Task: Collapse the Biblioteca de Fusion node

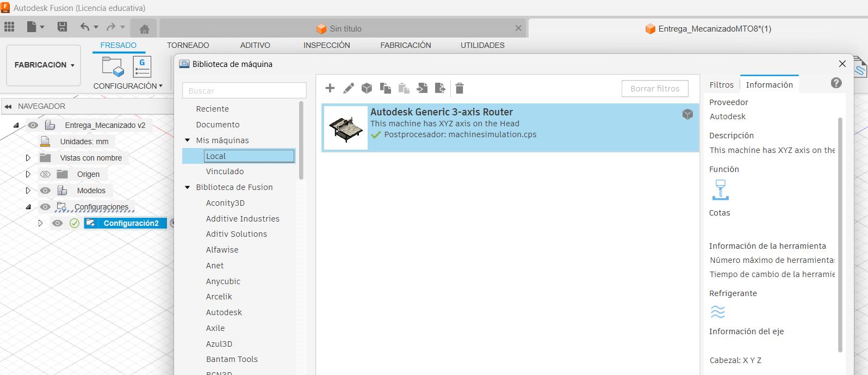Action: pos(188,187)
